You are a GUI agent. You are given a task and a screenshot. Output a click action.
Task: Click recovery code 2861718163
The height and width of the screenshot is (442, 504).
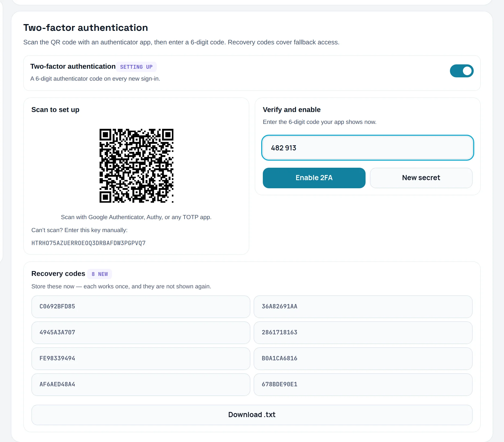coord(363,332)
